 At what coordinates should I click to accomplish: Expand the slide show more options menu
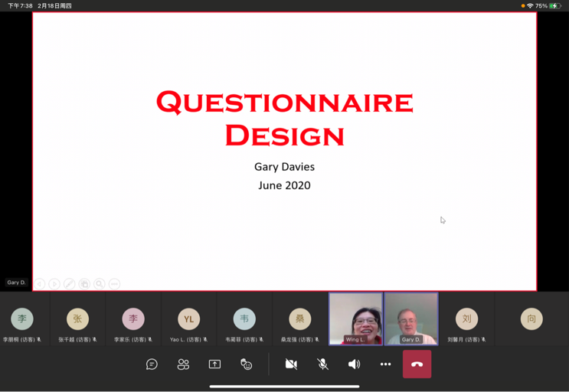pyautogui.click(x=114, y=284)
